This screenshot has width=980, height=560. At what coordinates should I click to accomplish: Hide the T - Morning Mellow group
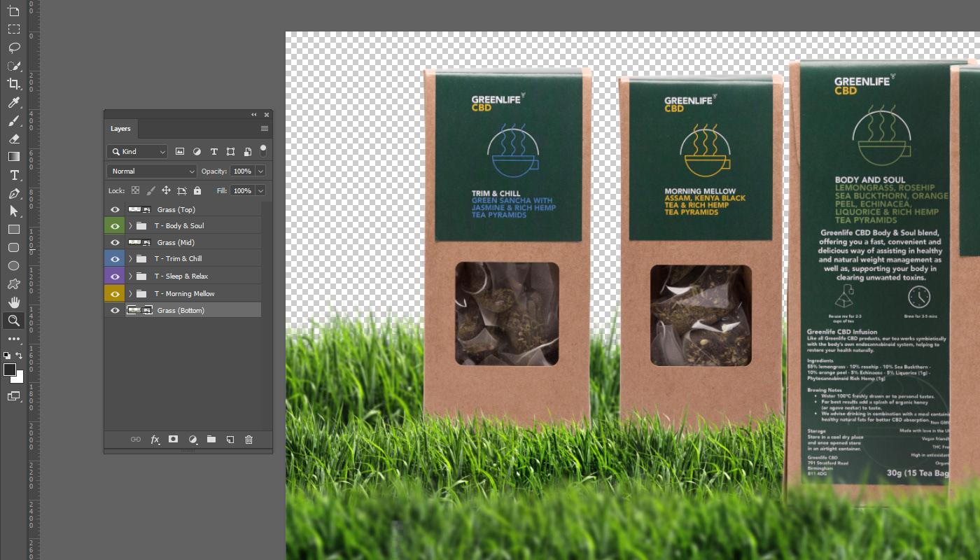[x=115, y=293]
